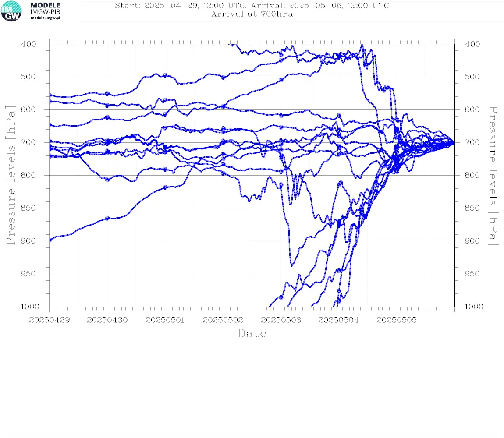The height and width of the screenshot is (438, 504).
Task: Click the 'Date' x-axis title
Action: point(252,334)
